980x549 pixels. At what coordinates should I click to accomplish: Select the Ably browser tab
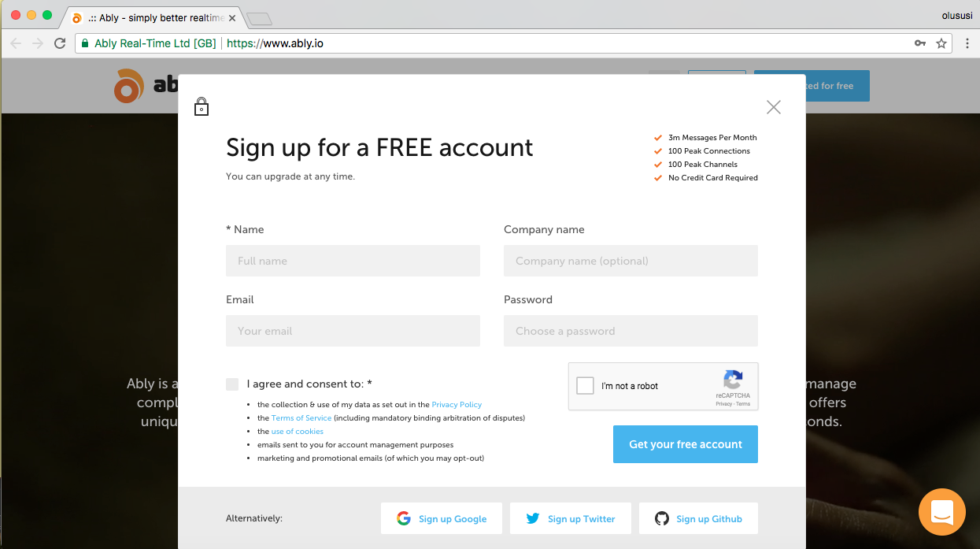(x=150, y=17)
